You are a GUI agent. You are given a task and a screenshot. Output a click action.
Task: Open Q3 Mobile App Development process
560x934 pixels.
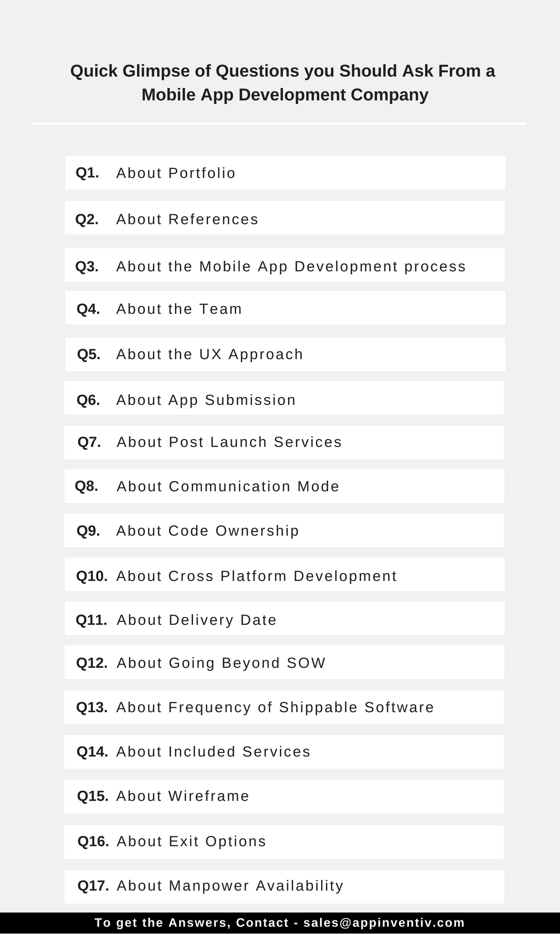(285, 265)
